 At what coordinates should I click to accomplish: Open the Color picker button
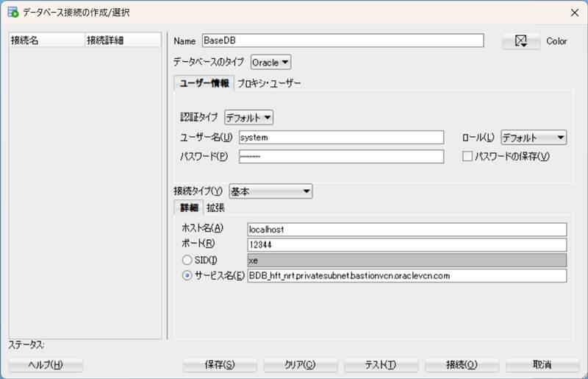point(521,41)
